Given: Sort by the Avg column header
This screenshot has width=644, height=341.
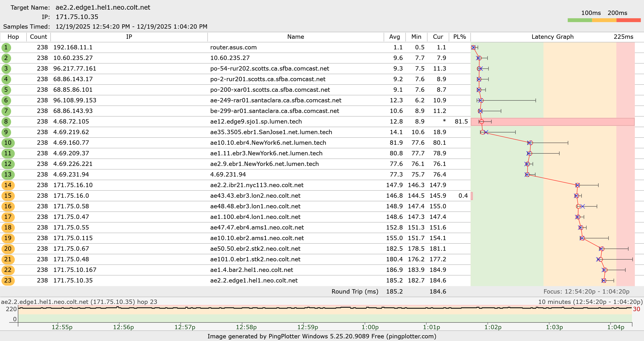Looking at the screenshot, I should click(x=394, y=37).
